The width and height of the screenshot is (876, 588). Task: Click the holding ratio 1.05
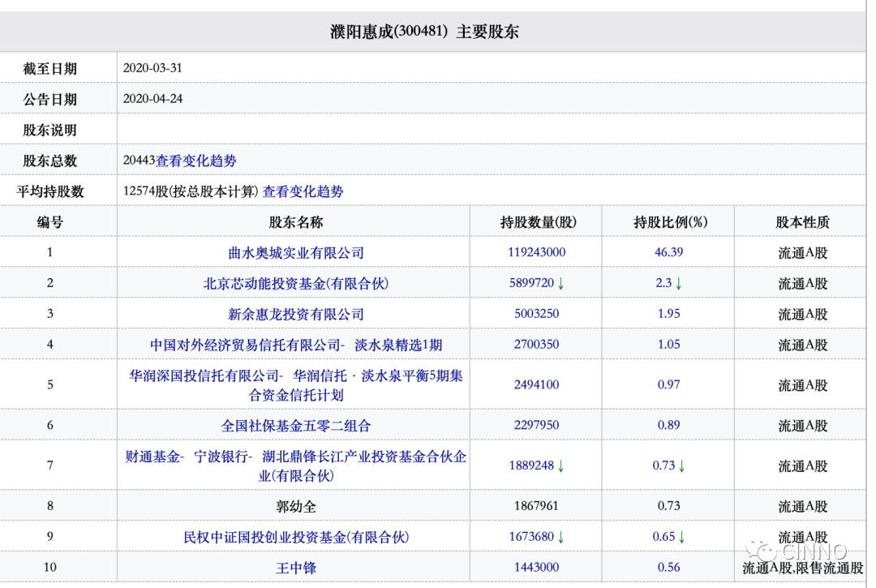click(668, 345)
